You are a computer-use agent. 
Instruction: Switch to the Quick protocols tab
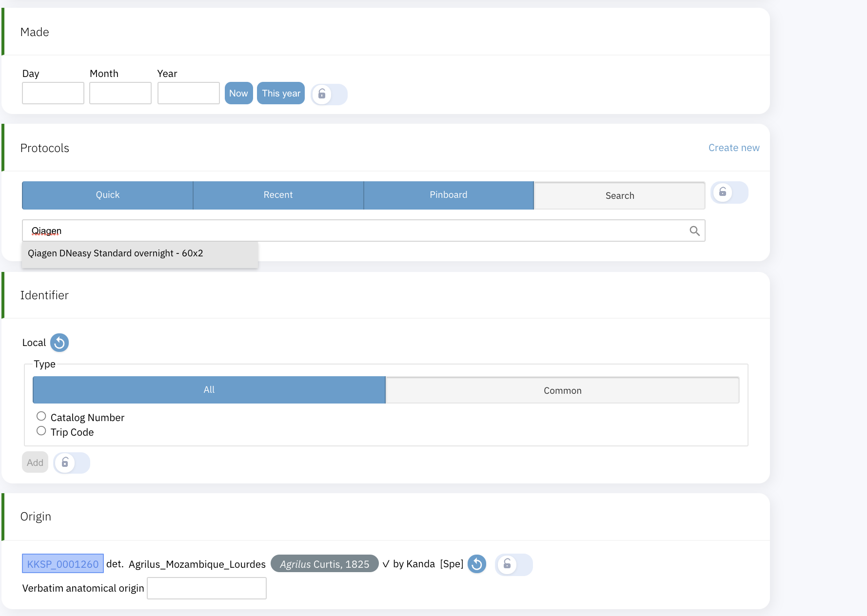coord(108,195)
